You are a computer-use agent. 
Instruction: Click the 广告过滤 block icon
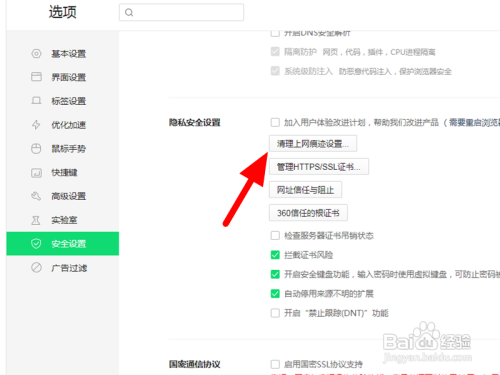(36, 268)
